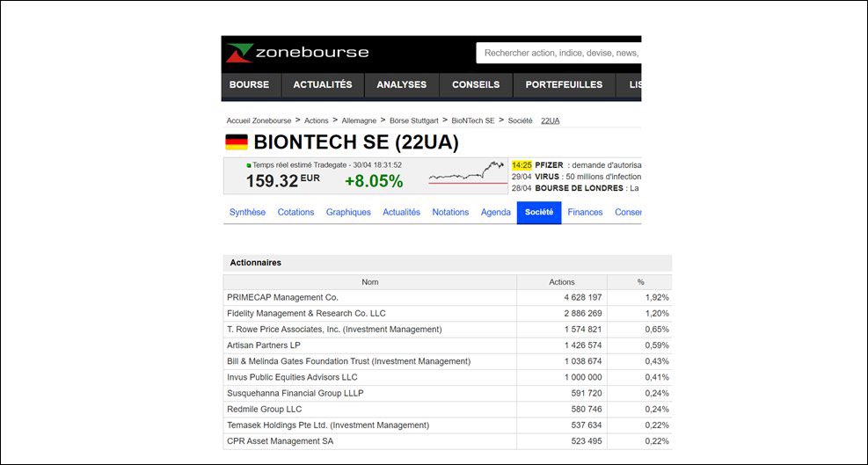
Task: Select Bill & Melinda Gates Foundation Trust
Action: [448, 361]
